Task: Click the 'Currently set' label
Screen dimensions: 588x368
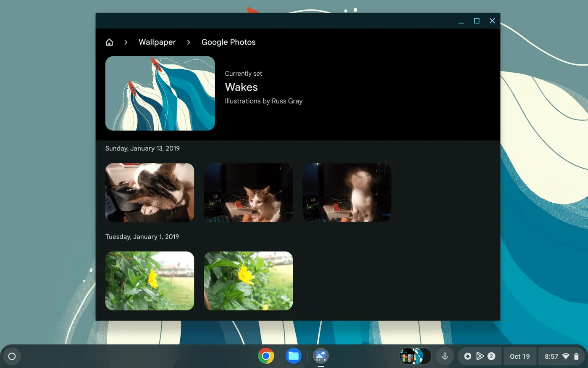Action: (243, 74)
